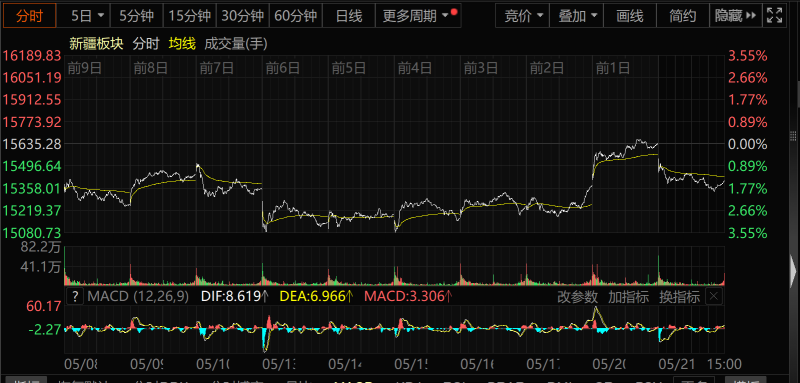Select the 日线 daily chart tab
This screenshot has width=800, height=383.
pos(349,16)
